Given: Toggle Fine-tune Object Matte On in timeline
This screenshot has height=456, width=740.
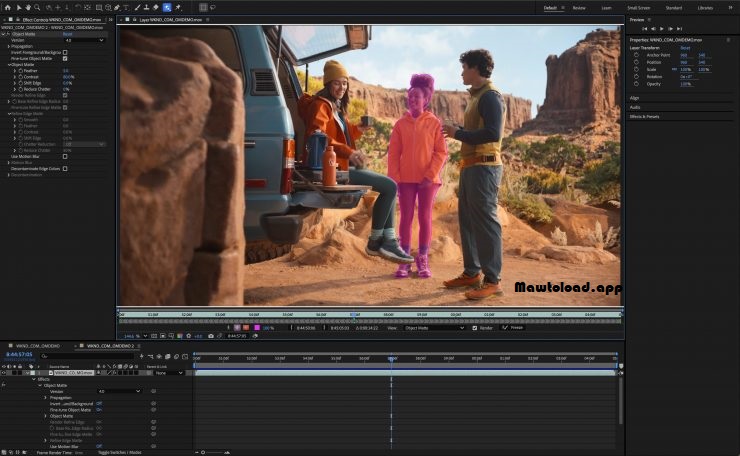Looking at the screenshot, I should coord(99,410).
